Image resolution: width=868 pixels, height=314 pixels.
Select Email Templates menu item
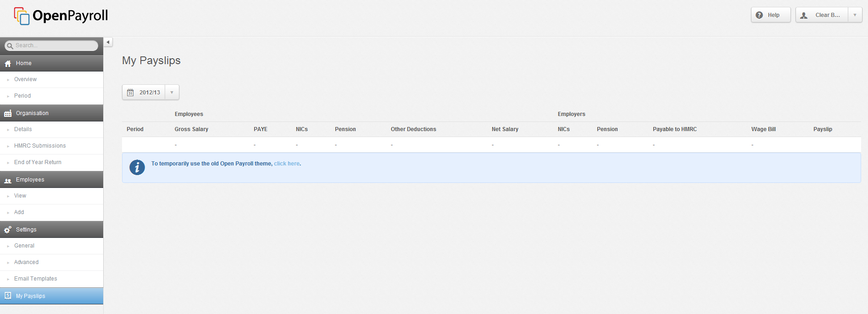[36, 279]
